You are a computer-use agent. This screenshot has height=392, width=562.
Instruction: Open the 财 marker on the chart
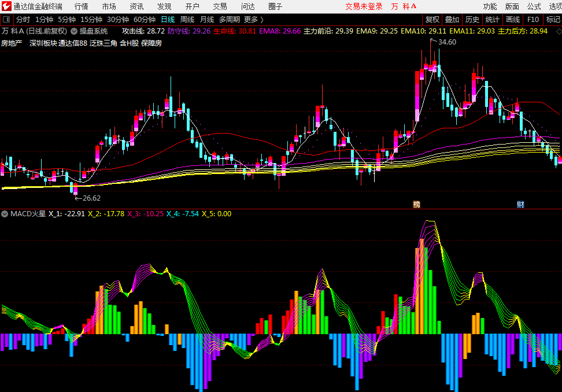point(520,204)
